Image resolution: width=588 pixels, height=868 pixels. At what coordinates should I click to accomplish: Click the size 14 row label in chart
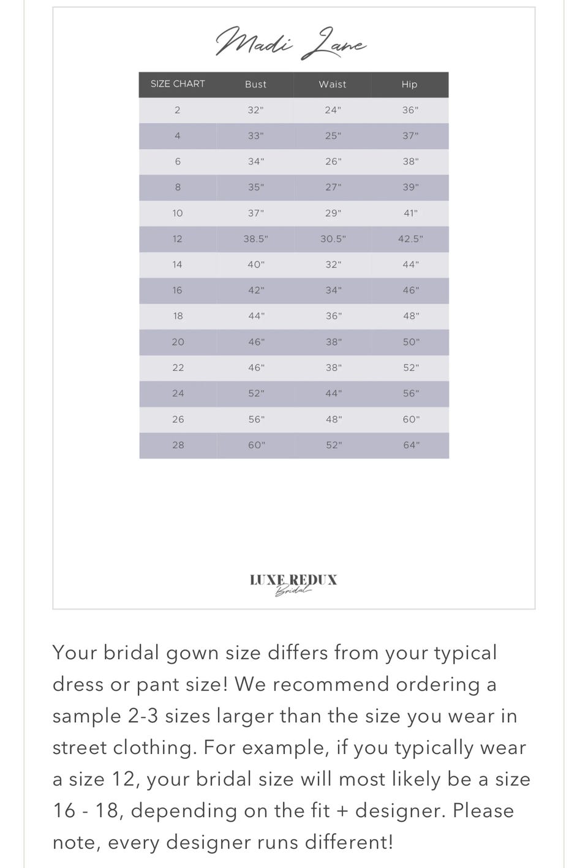tap(178, 265)
